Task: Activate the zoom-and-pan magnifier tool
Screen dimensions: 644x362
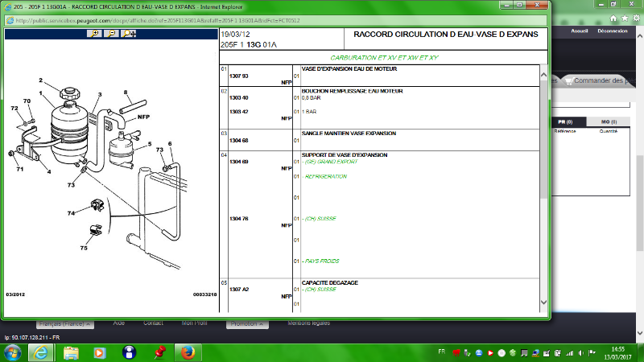Action: 129,34
